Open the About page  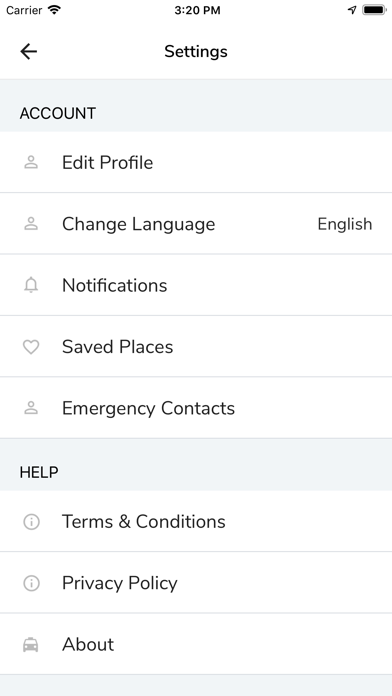[196, 645]
